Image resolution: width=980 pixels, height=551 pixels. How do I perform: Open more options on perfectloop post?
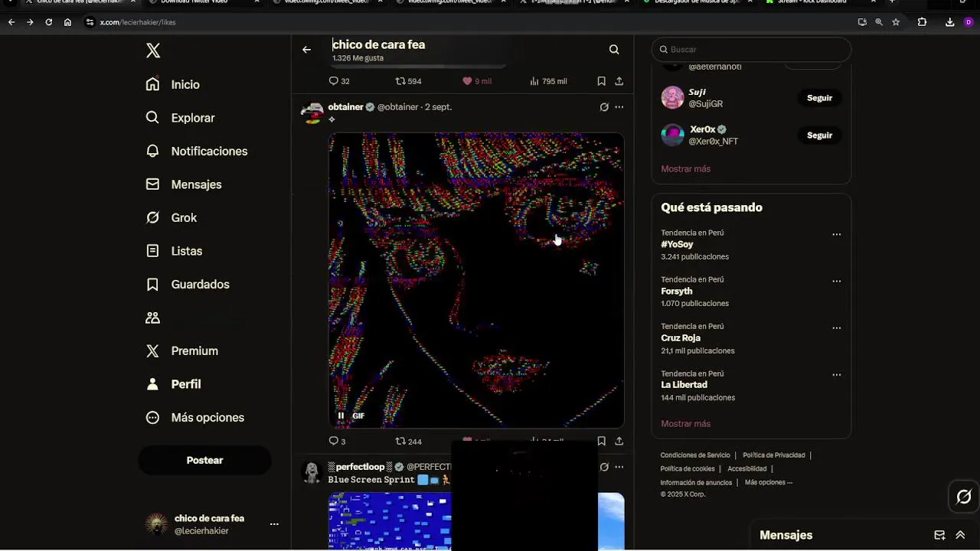(619, 467)
